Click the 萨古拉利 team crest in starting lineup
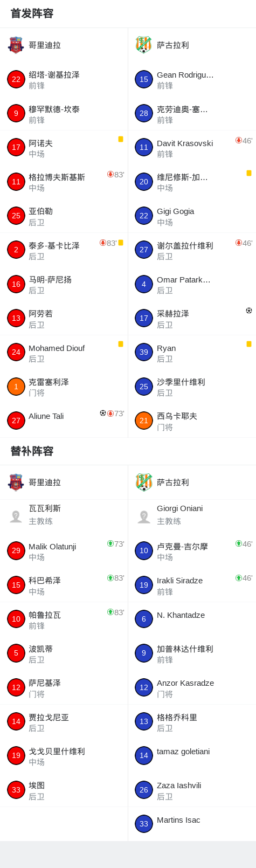Screen dimensions: 256x868 [144, 45]
